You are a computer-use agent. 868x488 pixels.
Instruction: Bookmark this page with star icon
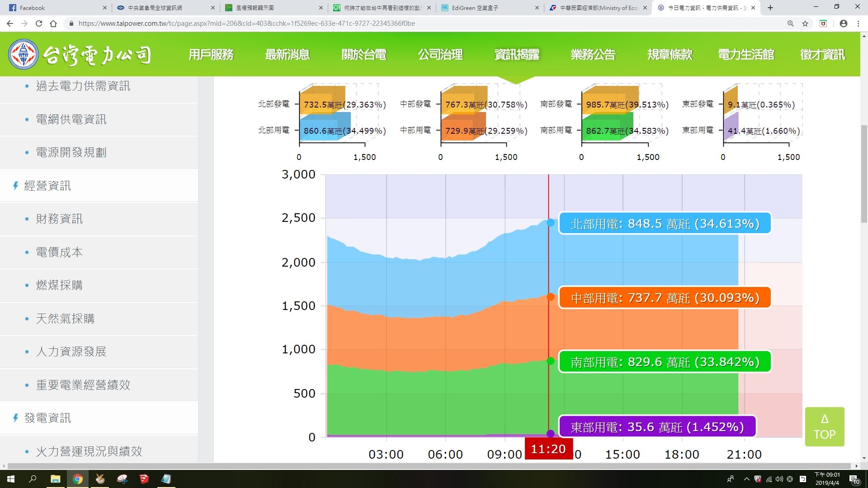805,23
